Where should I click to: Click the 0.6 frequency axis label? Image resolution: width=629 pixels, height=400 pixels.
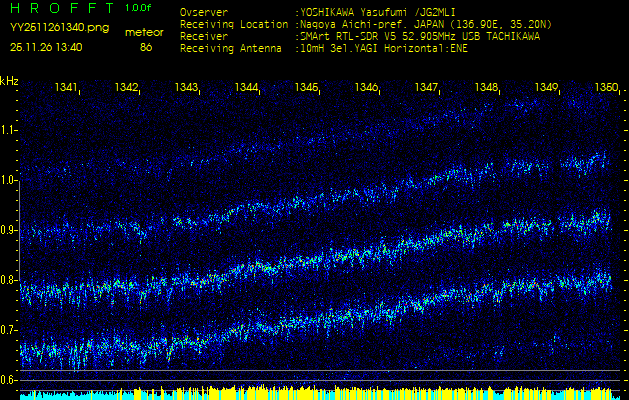[x=9, y=380]
